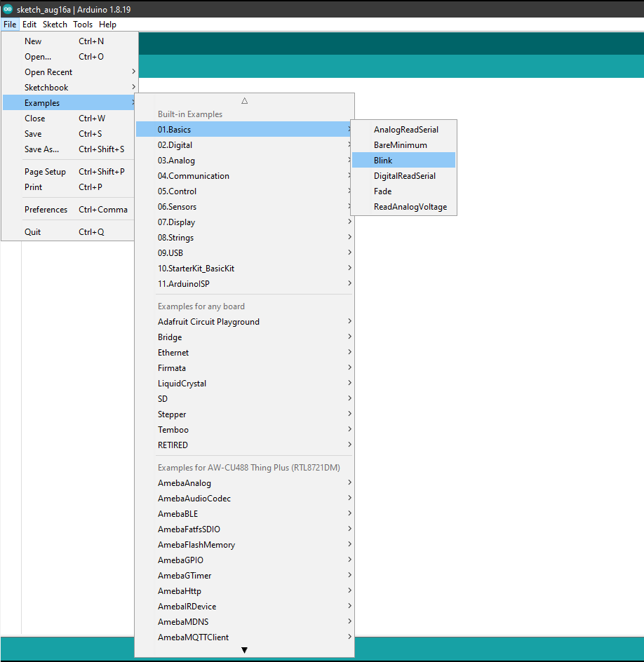Expand the Temboo library examples

[245, 430]
